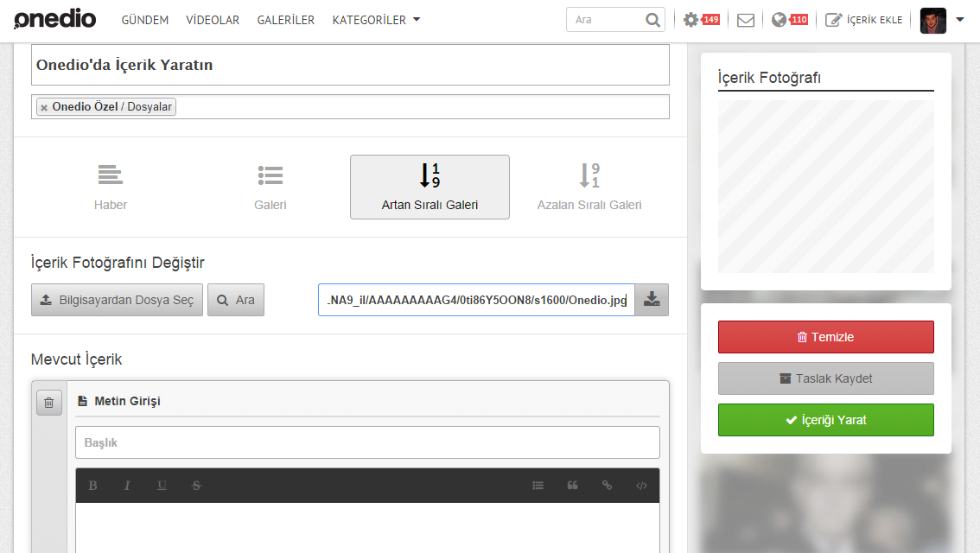Click the download image from URL icon
The image size is (980, 553).
(x=652, y=300)
